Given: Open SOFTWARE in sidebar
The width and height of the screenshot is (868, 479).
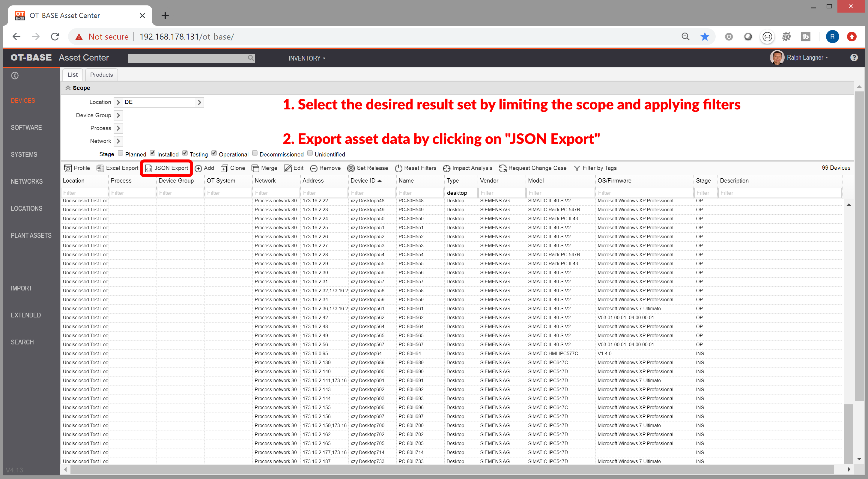Looking at the screenshot, I should (26, 128).
